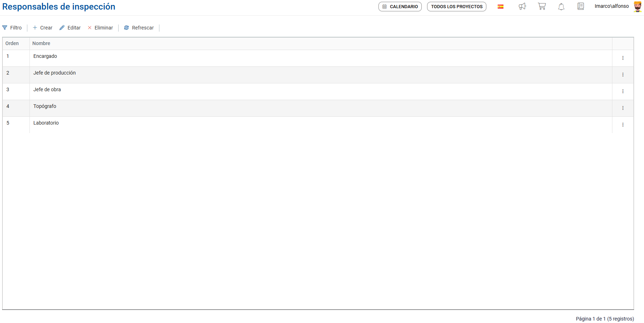Sort by the Orden column header
Image resolution: width=644 pixels, height=323 pixels.
(x=12, y=43)
